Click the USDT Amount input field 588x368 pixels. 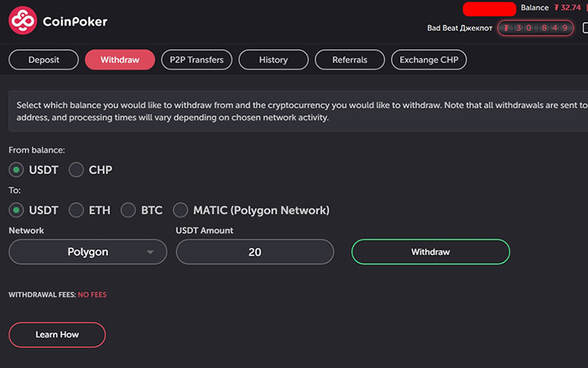coord(255,252)
